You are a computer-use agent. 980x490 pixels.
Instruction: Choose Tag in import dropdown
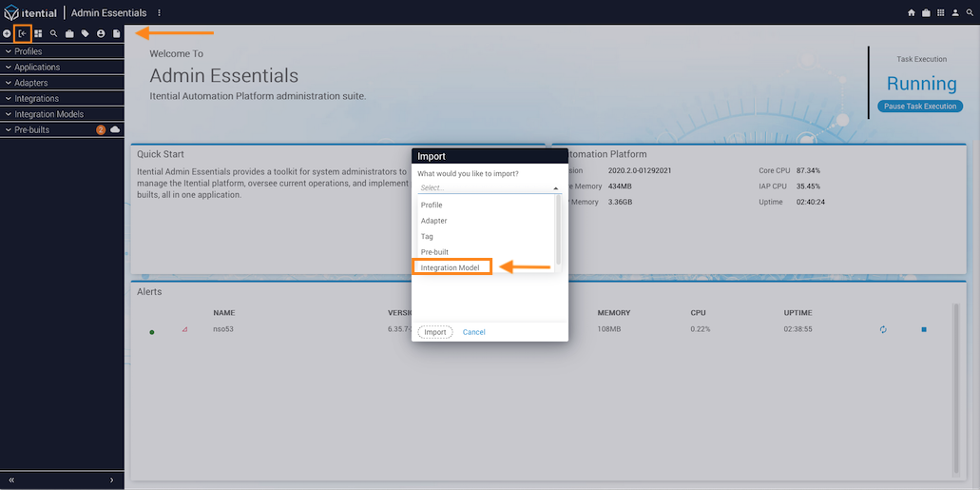[487, 236]
